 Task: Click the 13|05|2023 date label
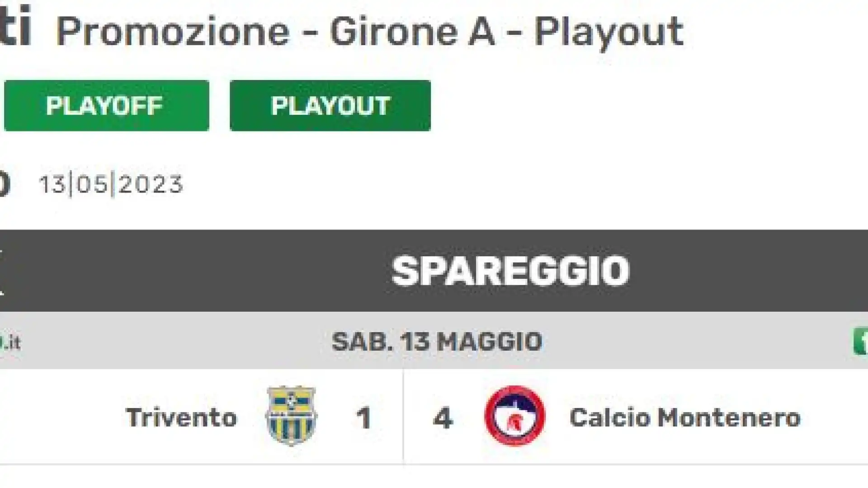[x=111, y=184]
